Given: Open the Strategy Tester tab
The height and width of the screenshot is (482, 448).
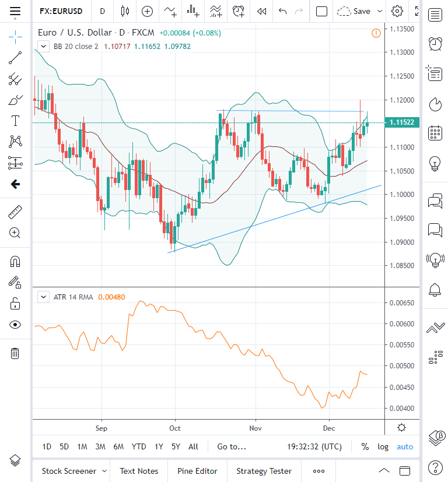Looking at the screenshot, I should point(264,471).
